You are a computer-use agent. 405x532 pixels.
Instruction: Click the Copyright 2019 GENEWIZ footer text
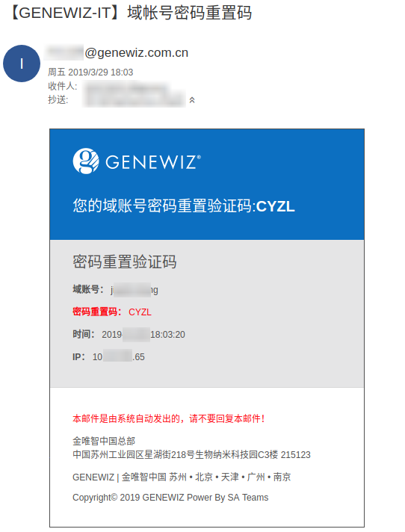(170, 498)
